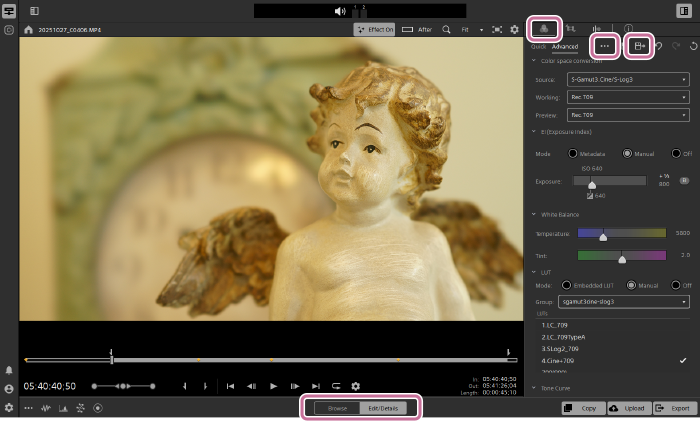Open the zoom magnifier tool above preview

pyautogui.click(x=446, y=29)
